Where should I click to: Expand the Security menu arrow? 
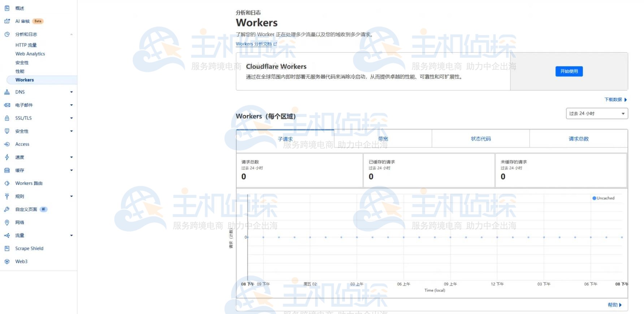coord(72,131)
